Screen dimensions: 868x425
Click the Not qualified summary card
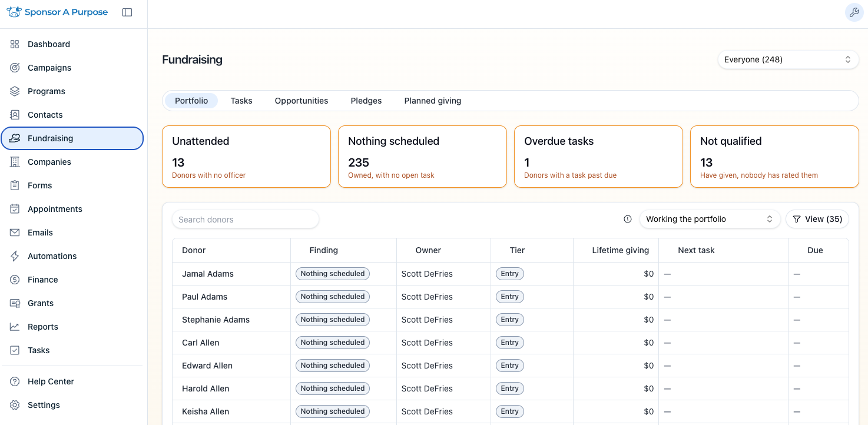(x=774, y=157)
